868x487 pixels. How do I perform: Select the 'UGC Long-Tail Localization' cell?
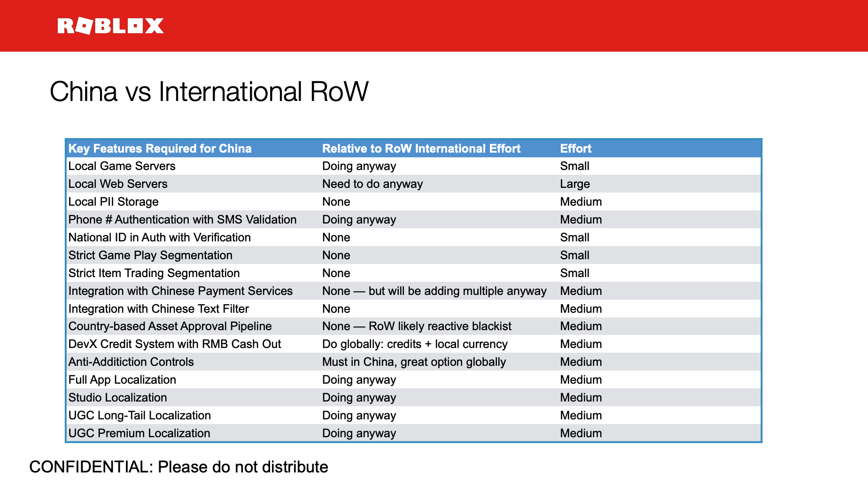pos(139,416)
